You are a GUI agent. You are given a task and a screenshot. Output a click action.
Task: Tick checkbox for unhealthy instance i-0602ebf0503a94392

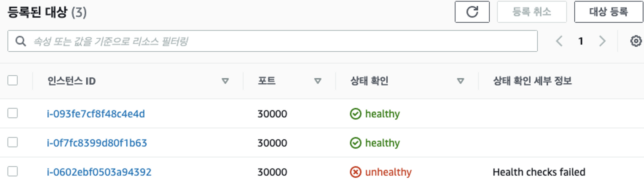tap(13, 171)
